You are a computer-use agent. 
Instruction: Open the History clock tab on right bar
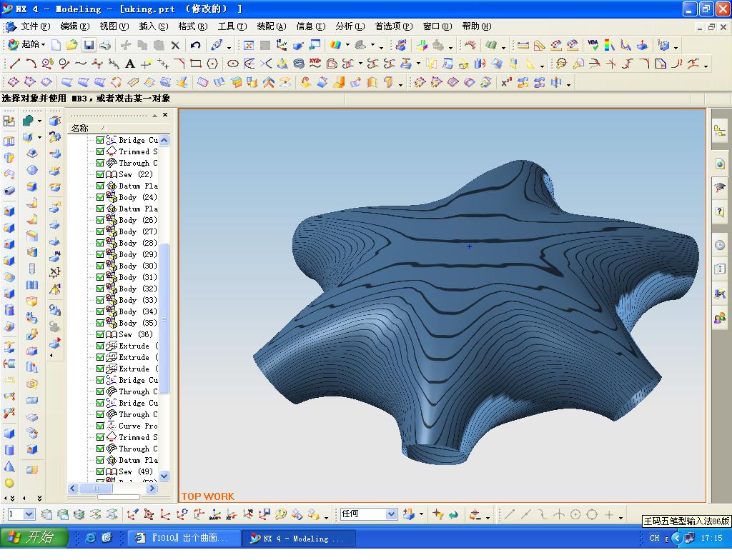(x=720, y=245)
